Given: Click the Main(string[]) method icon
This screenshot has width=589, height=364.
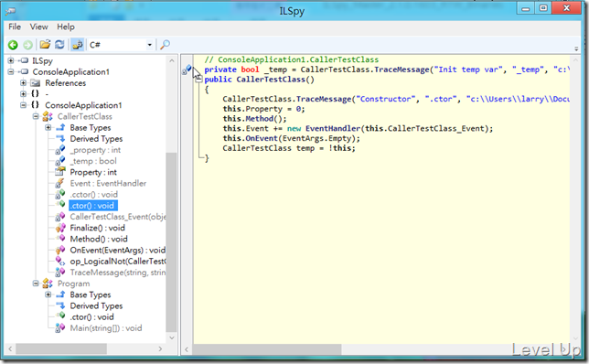Looking at the screenshot, I should click(60, 328).
